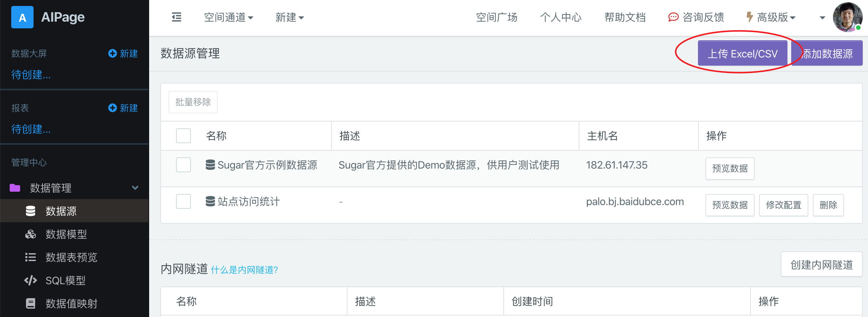
Task: Open the 空间通道 dropdown
Action: pyautogui.click(x=229, y=17)
